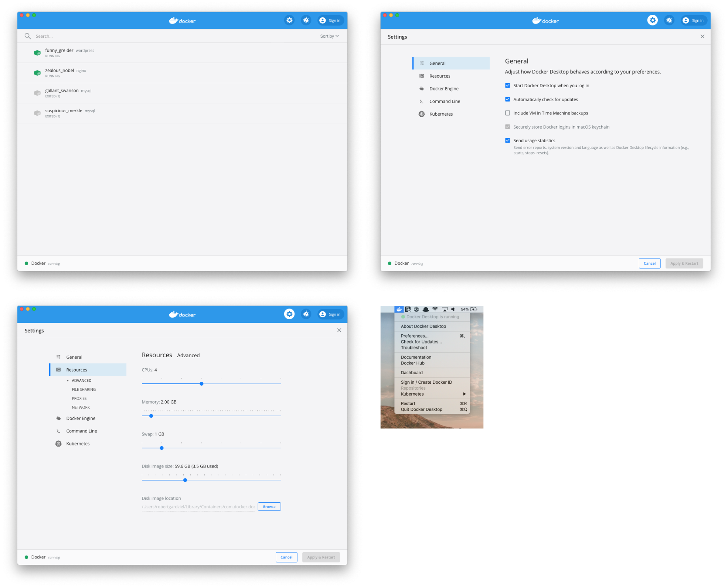Open Dashboard from the Docker menu
The image size is (728, 588).
pos(411,372)
